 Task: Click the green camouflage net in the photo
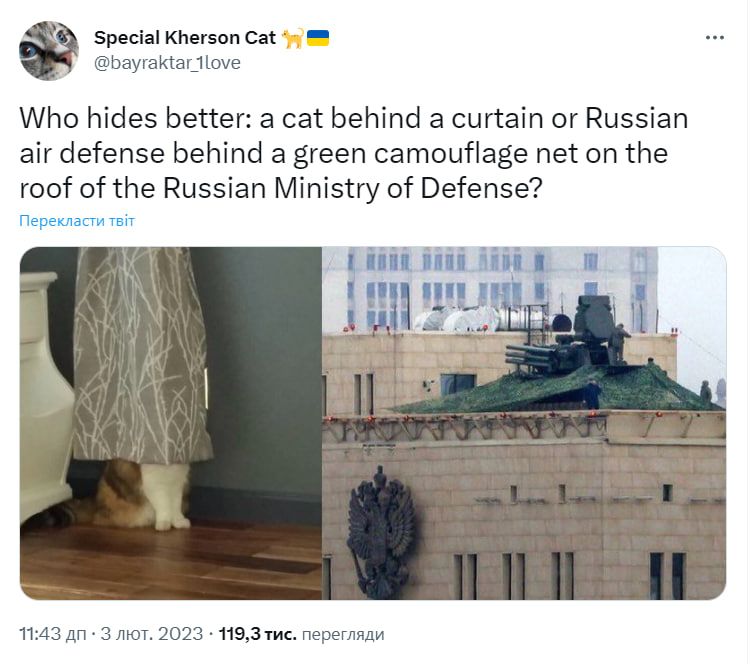[x=557, y=388]
